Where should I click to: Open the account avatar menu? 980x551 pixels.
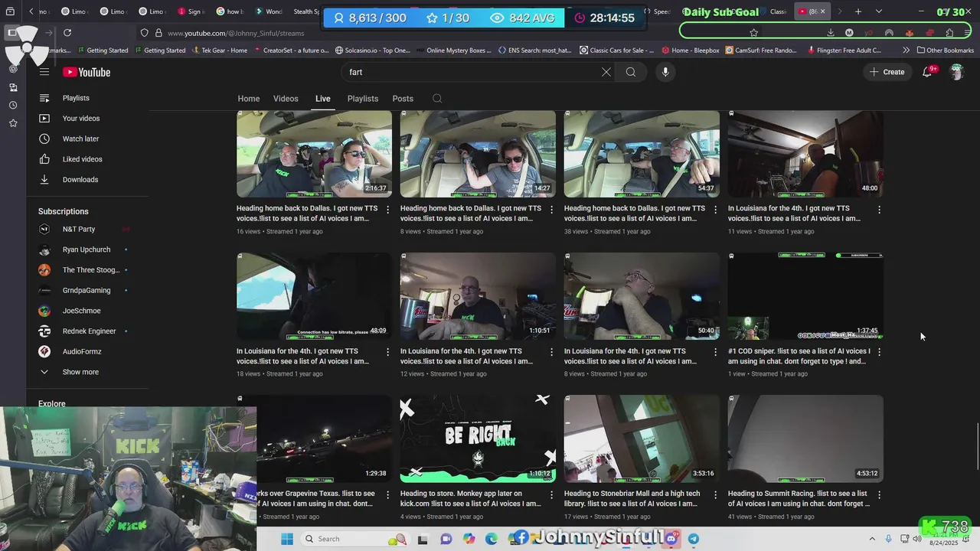point(957,72)
